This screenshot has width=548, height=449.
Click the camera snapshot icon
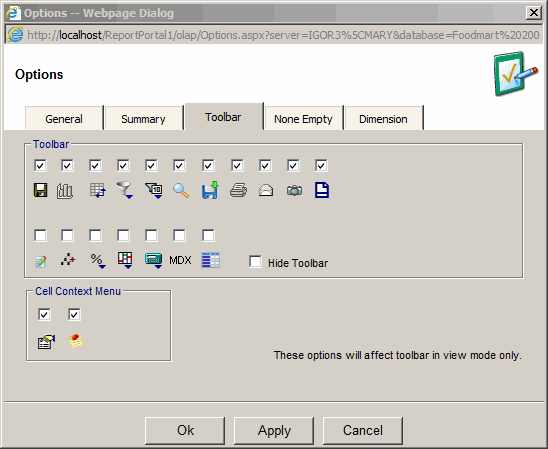coord(294,191)
